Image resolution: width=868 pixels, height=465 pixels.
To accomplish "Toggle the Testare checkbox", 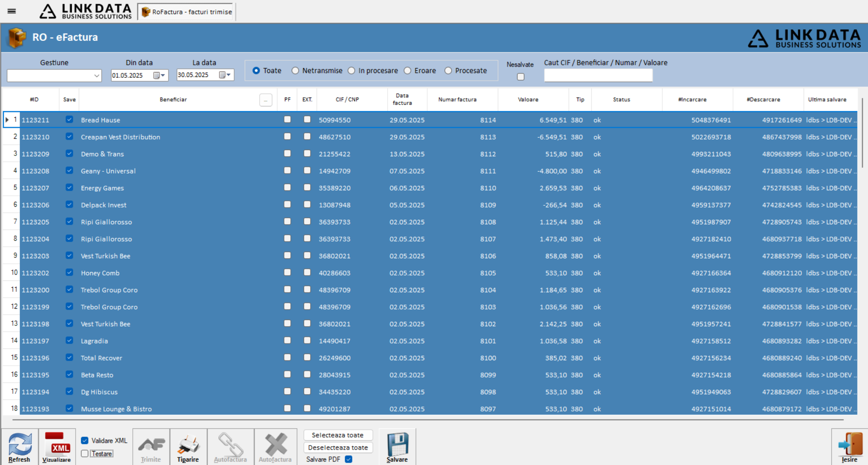I will tap(85, 454).
